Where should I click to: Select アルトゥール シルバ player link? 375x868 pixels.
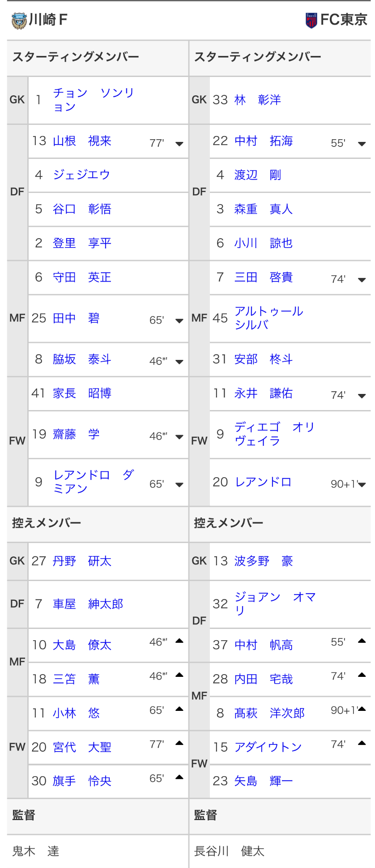click(x=268, y=318)
